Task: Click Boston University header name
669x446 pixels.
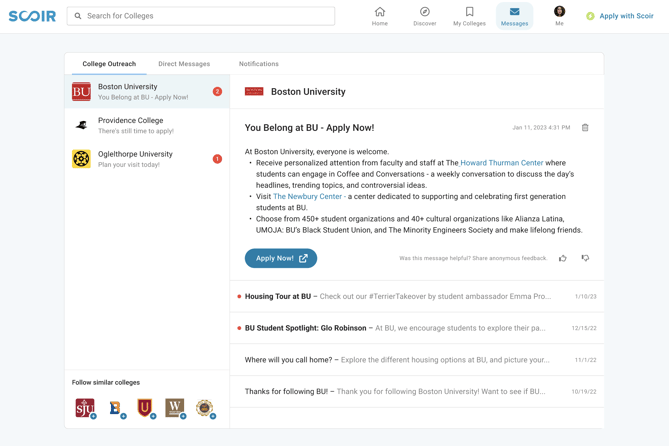Action: (x=308, y=92)
